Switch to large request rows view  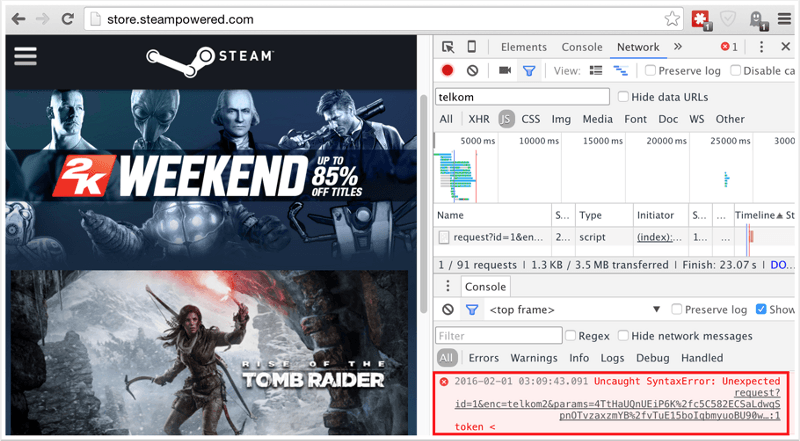(596, 70)
